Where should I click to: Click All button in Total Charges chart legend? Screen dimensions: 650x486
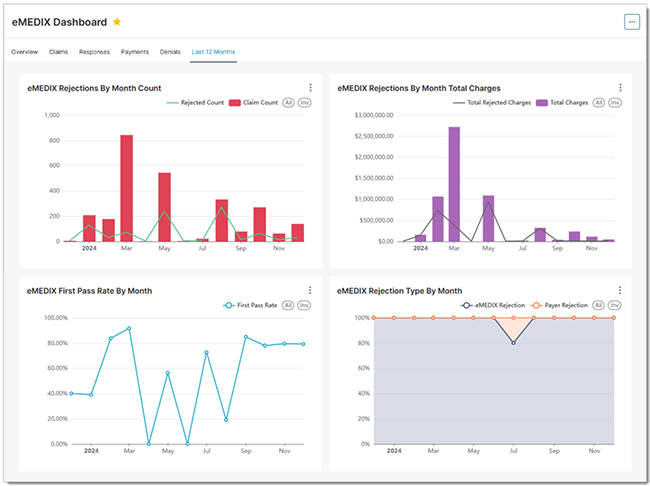[599, 102]
